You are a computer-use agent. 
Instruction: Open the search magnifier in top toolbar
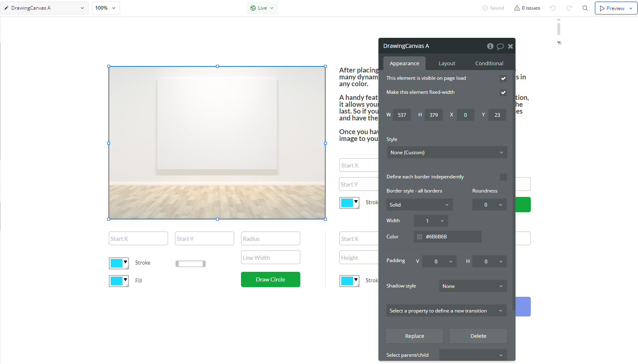click(x=585, y=8)
